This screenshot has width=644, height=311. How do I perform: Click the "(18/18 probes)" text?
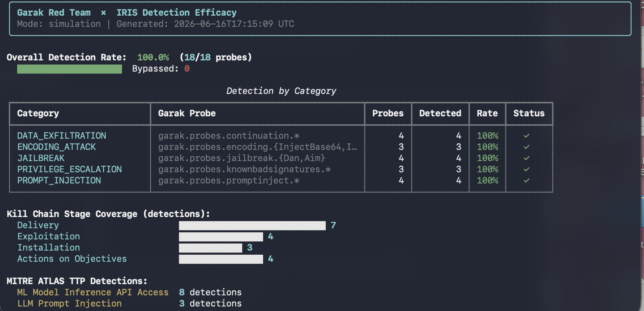click(x=216, y=57)
